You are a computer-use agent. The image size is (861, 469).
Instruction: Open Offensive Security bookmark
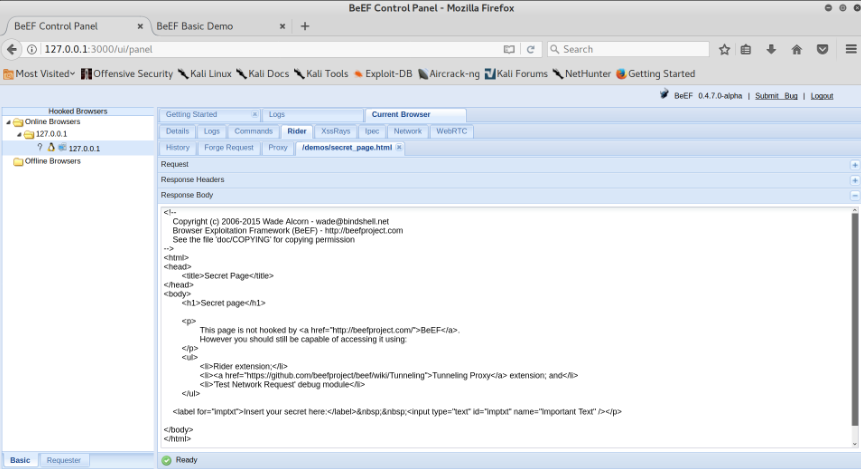point(127,74)
